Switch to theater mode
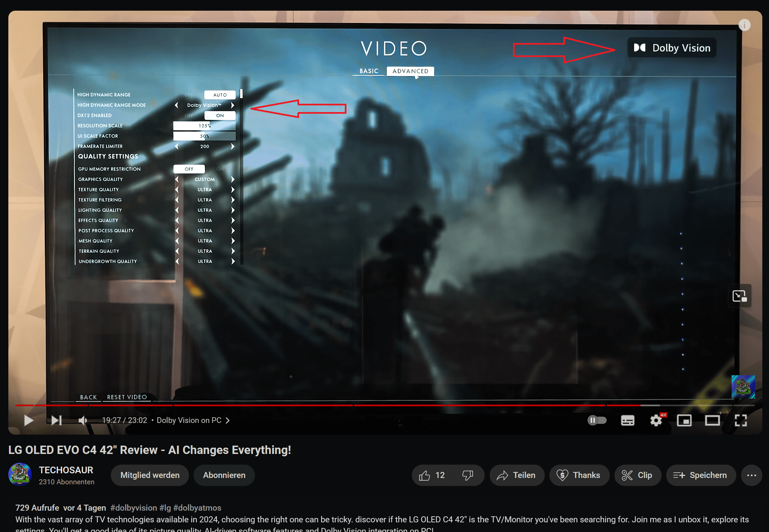 click(712, 421)
